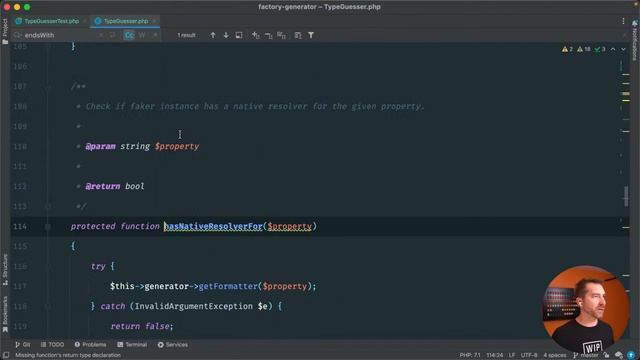The image size is (640, 360).
Task: Open the Git tool window
Action: tap(23, 345)
